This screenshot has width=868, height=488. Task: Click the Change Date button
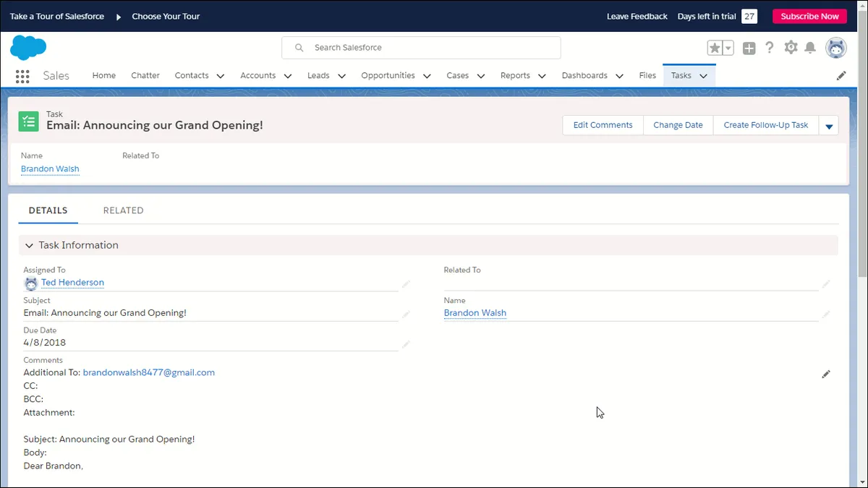pyautogui.click(x=678, y=125)
